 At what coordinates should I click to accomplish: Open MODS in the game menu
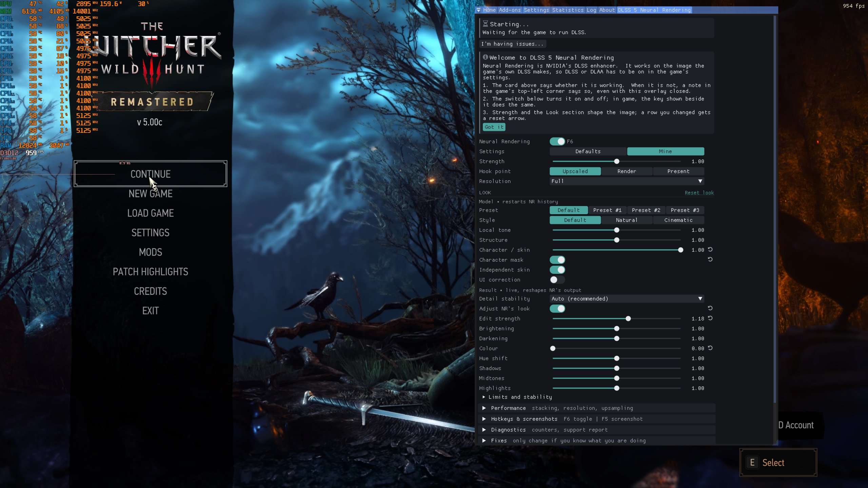[x=151, y=252]
